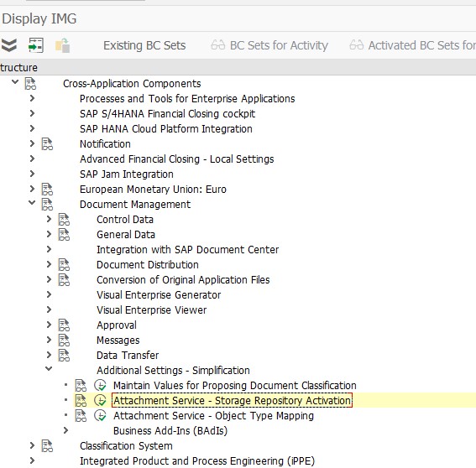Select Attachment Service - Object Type Mapping entry
This screenshot has height=468, width=476.
(213, 415)
